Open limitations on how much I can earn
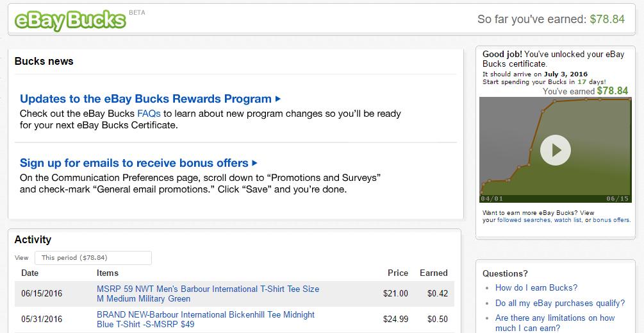Image resolution: width=644 pixels, height=333 pixels. tap(555, 323)
